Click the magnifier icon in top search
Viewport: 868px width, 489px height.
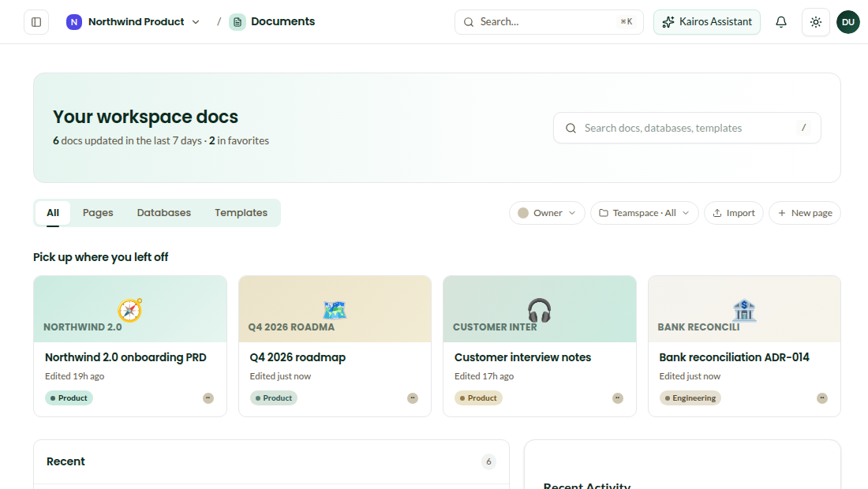[468, 22]
